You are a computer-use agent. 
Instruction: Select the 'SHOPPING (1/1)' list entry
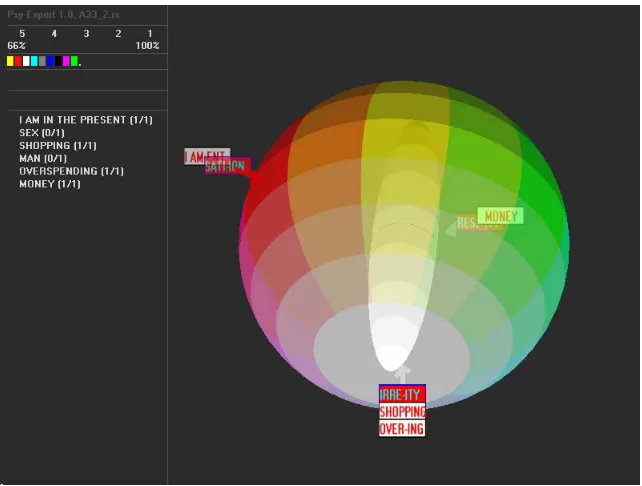(58, 145)
